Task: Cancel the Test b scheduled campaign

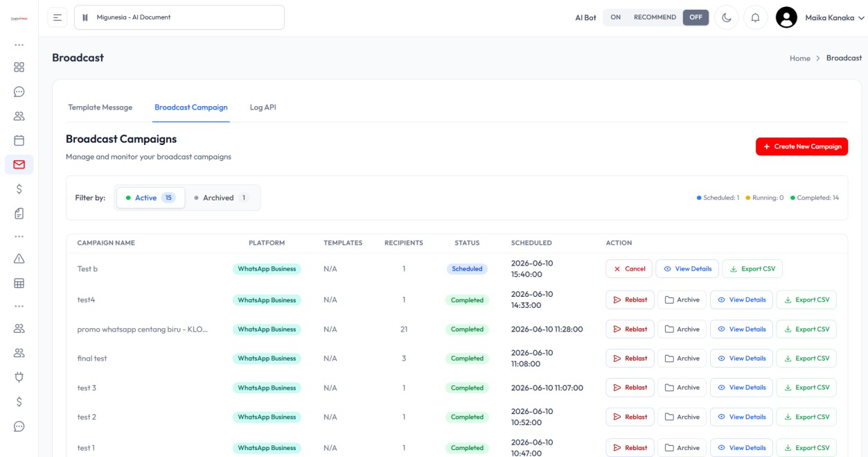Action: coord(629,269)
